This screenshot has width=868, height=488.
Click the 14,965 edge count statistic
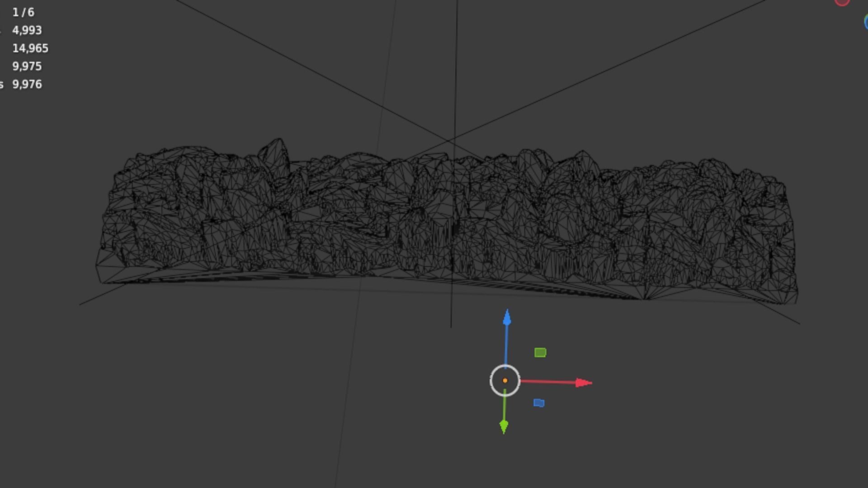(x=30, y=48)
